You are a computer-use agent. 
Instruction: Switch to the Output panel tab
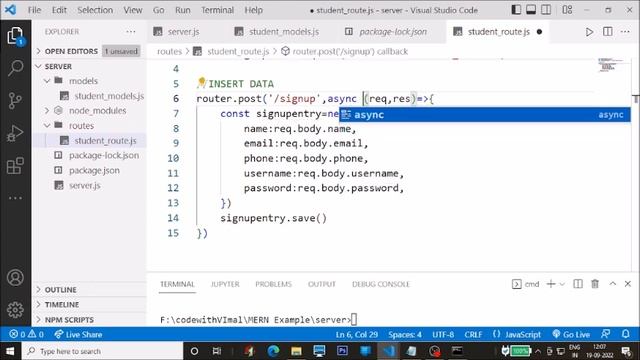coord(322,284)
